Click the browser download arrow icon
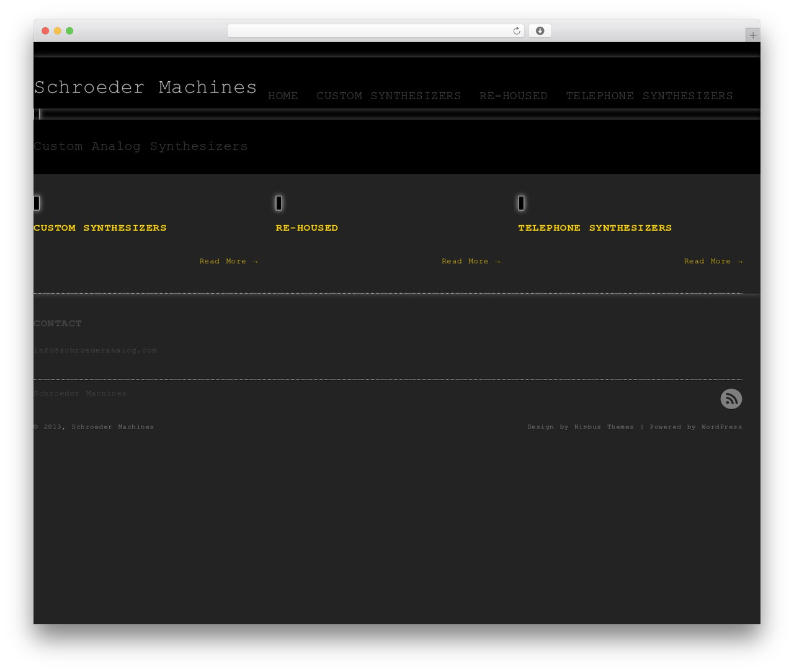Viewport: 794px width, 672px height. pos(540,31)
